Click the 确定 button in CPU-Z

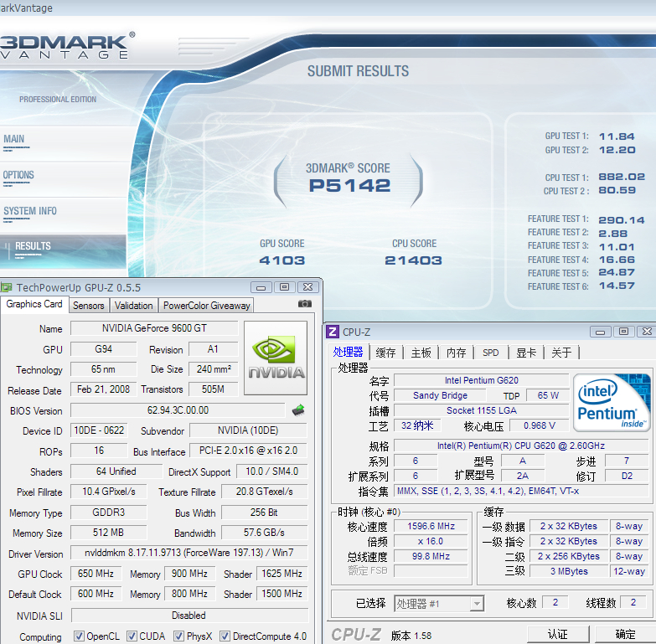(625, 634)
